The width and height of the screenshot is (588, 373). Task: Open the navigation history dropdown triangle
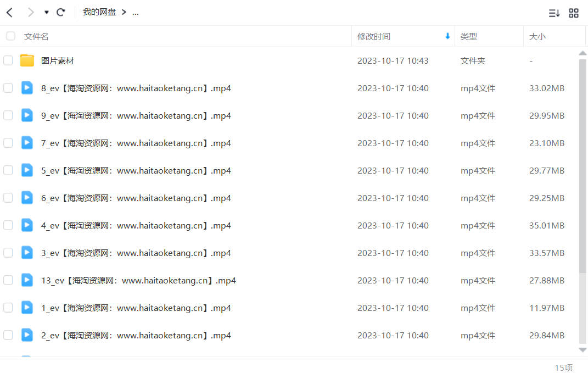(47, 13)
